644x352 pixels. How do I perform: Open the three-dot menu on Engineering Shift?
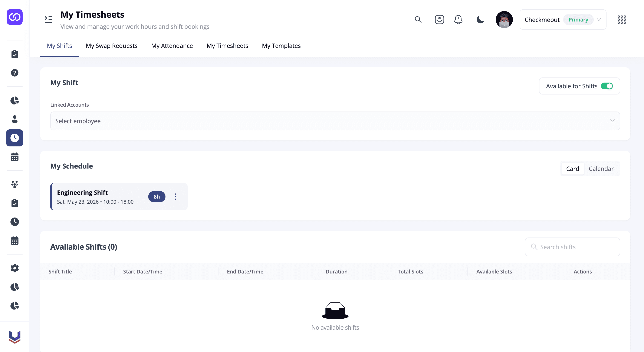coord(175,197)
